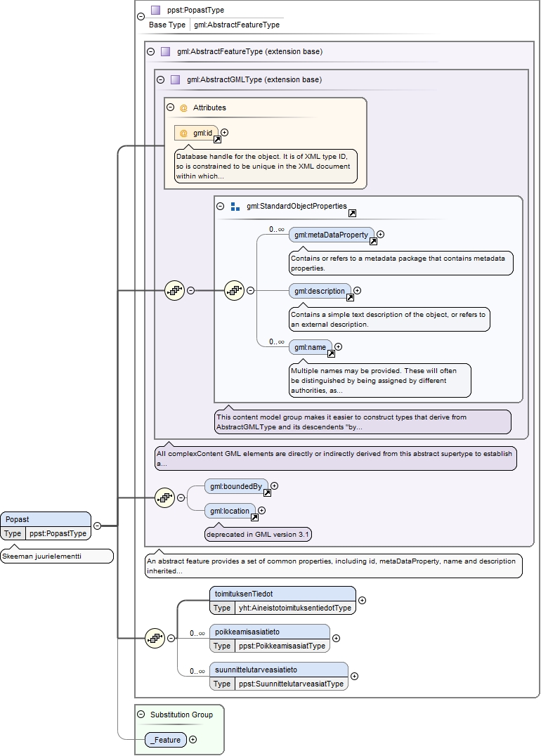The width and height of the screenshot is (541, 756).
Task: Expand poikkeamisasiatieto element
Action: coord(336,638)
